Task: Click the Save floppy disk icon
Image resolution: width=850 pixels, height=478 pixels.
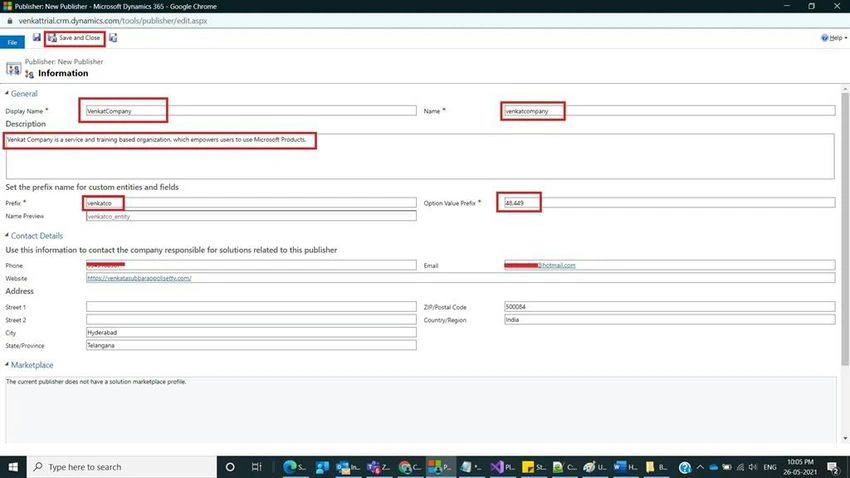Action: [x=36, y=37]
